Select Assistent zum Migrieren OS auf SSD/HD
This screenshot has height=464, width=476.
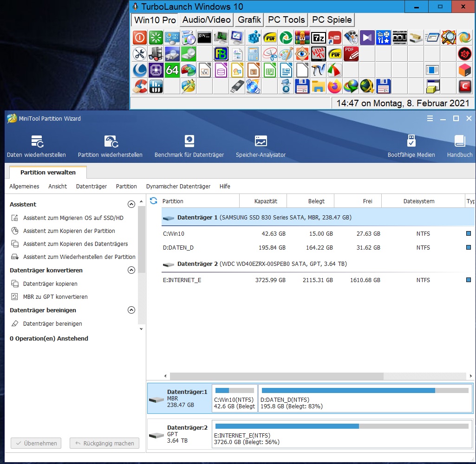point(73,218)
